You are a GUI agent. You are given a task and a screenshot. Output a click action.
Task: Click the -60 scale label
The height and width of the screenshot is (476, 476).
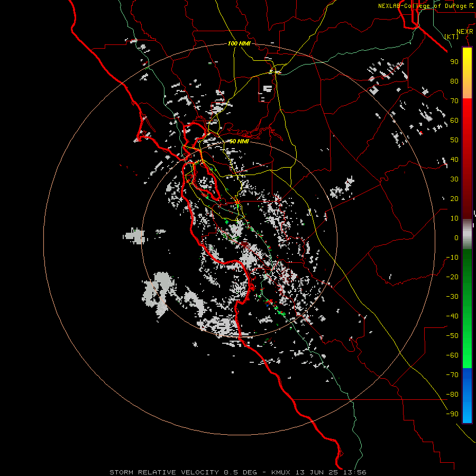pyautogui.click(x=452, y=355)
